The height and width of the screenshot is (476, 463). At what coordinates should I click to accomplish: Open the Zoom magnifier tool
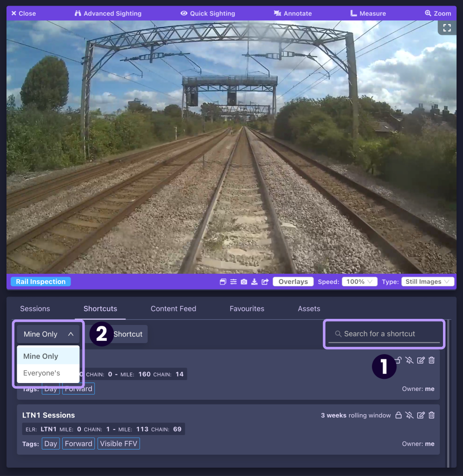(x=438, y=13)
